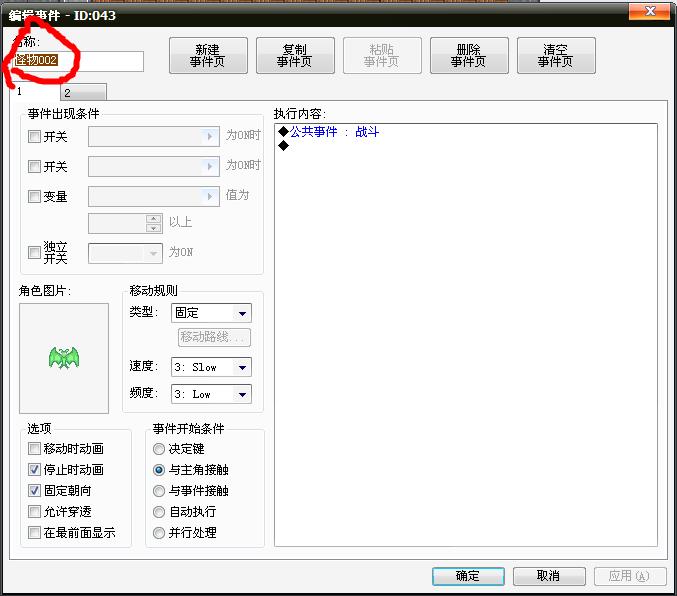Uncheck 停止时动画 option
677x596 pixels.
34,469
